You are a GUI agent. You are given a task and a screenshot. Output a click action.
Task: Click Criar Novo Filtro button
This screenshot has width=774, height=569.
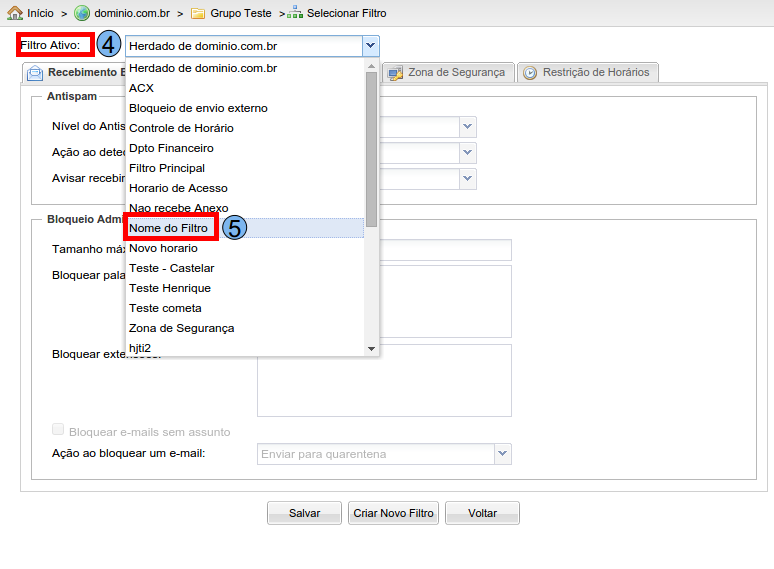coord(394,513)
